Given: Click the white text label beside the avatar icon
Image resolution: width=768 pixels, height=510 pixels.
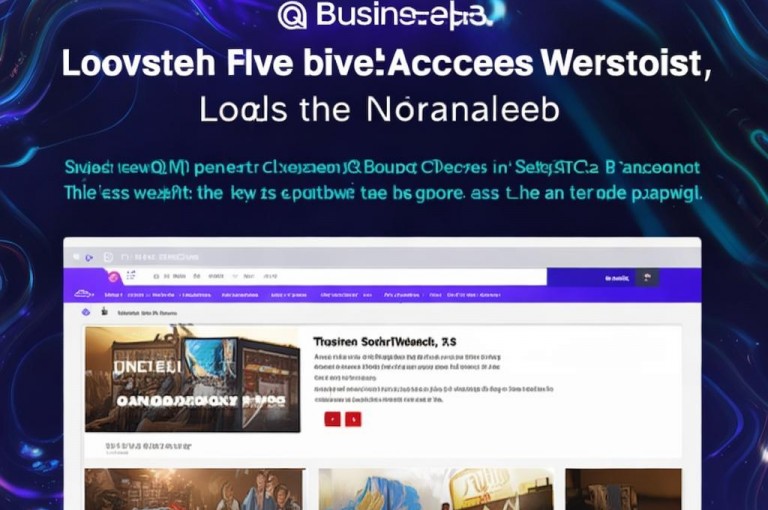Looking at the screenshot, I should 617,278.
